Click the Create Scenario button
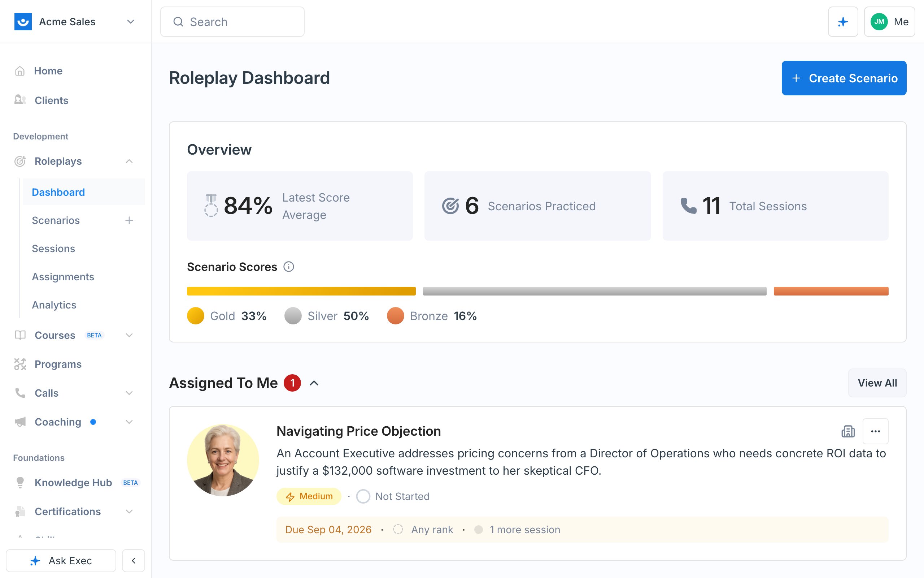This screenshot has height=578, width=924. tap(844, 78)
